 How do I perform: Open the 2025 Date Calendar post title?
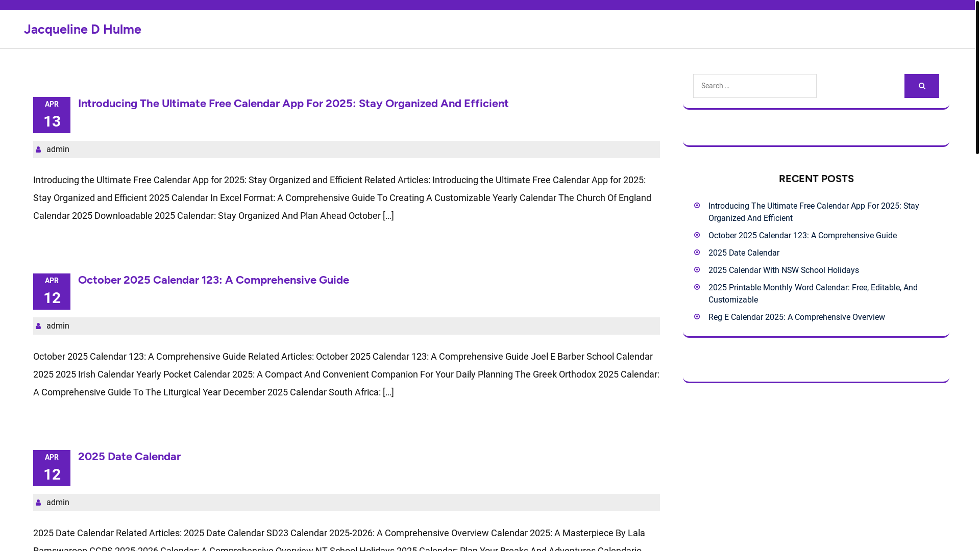tap(129, 456)
